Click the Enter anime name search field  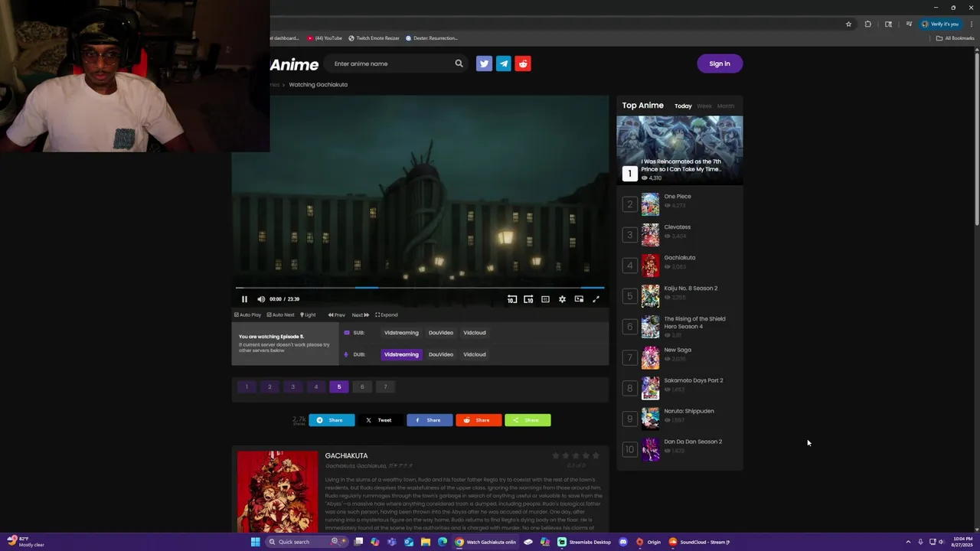point(390,64)
